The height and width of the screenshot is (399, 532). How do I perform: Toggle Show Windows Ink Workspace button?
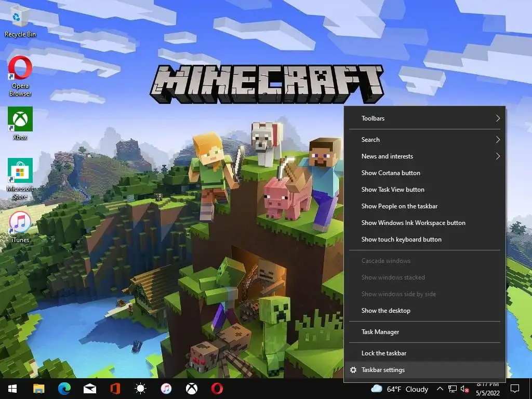pos(425,222)
